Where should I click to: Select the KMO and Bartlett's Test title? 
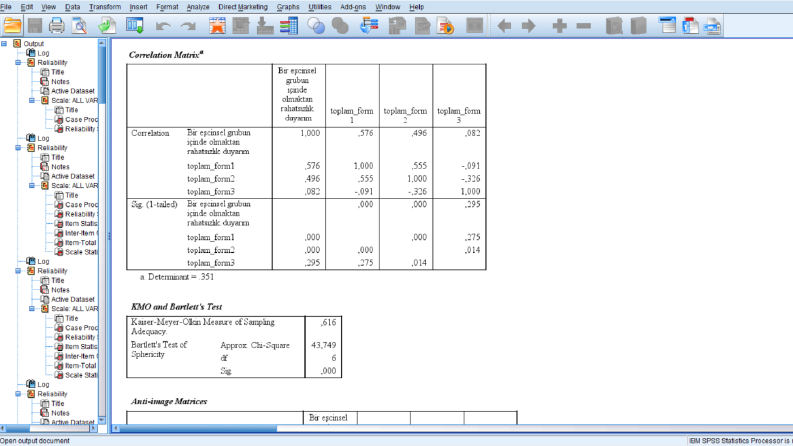coord(177,306)
